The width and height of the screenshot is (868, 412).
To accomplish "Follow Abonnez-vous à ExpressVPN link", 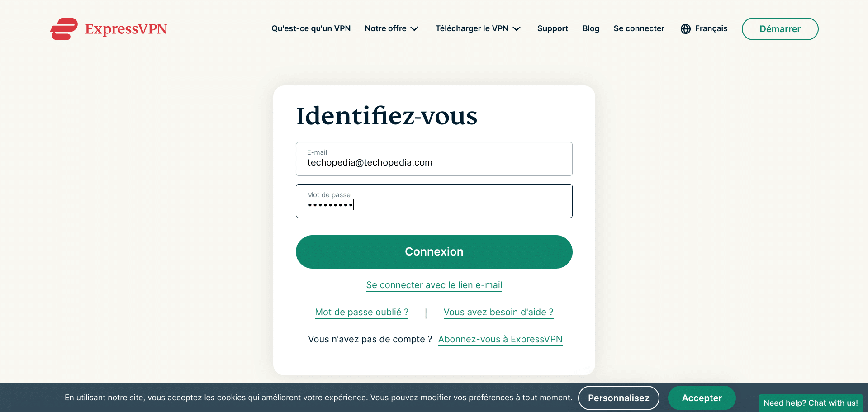I will [500, 340].
